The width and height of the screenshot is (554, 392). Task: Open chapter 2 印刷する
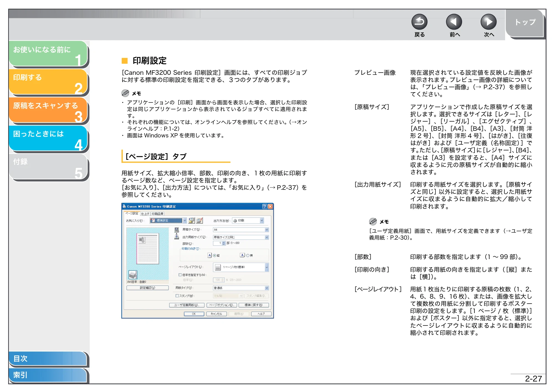[48, 82]
